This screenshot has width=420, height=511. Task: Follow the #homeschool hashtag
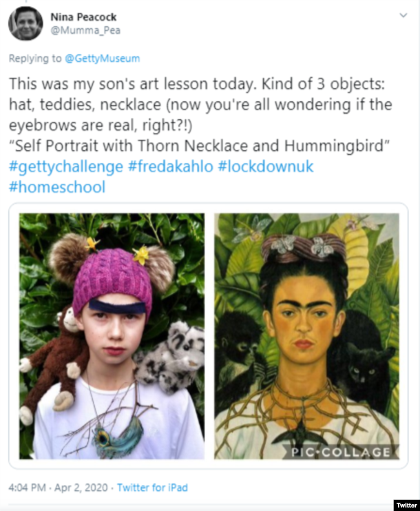(57, 187)
